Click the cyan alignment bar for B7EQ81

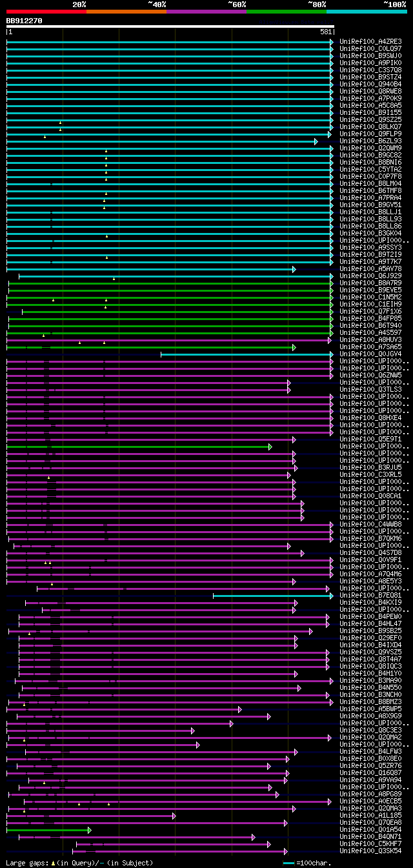tap(274, 596)
